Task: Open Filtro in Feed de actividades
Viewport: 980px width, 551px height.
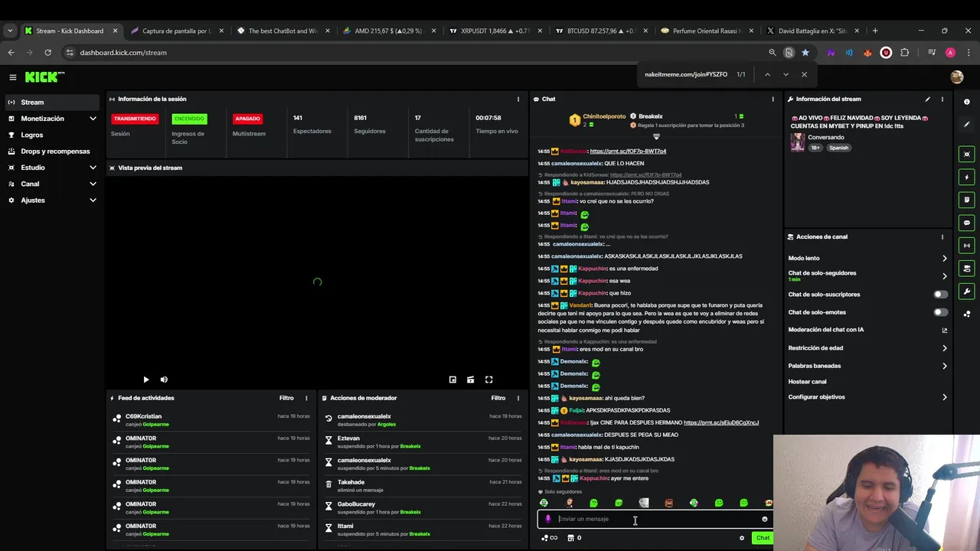Action: point(286,398)
